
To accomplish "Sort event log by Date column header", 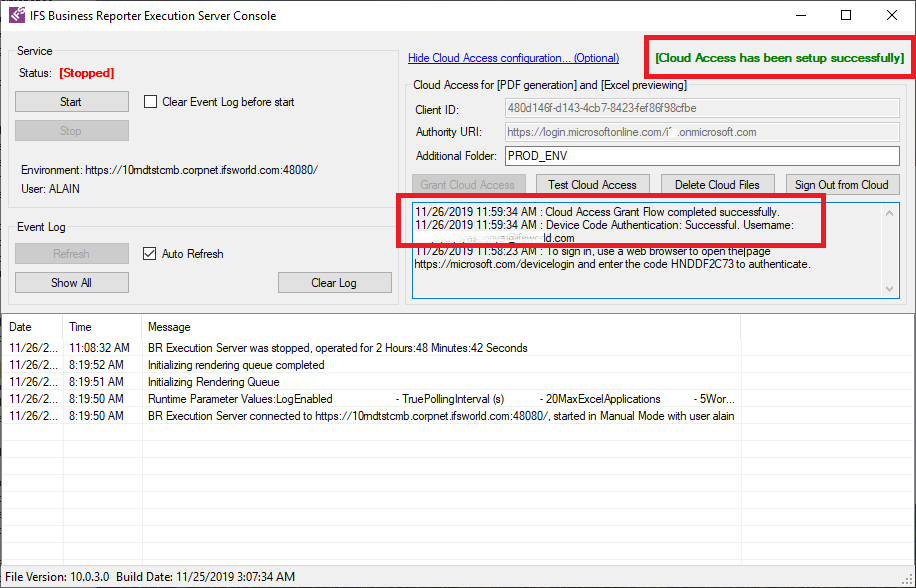I will click(x=32, y=327).
